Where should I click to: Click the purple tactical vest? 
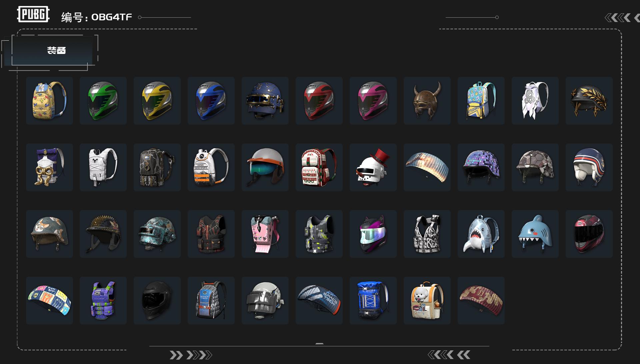[103, 300]
